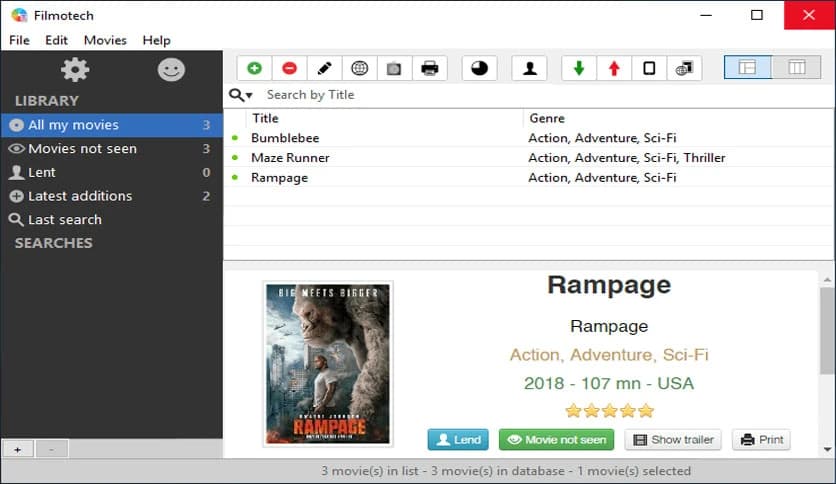Viewport: 836px width, 484px height.
Task: Open the File menu
Action: pyautogui.click(x=19, y=40)
